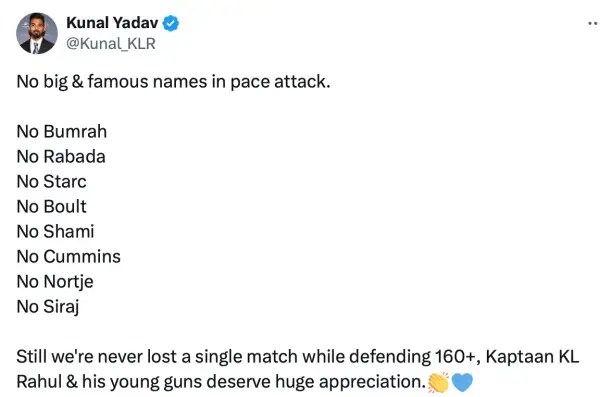This screenshot has width=600, height=397.
Task: Click the text 'No Nortje'
Action: (55, 282)
